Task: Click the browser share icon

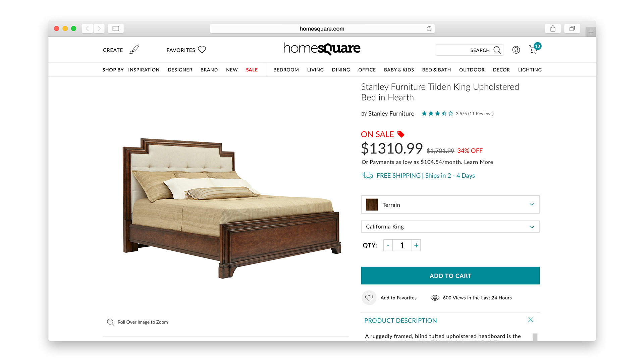Action: 553,28
